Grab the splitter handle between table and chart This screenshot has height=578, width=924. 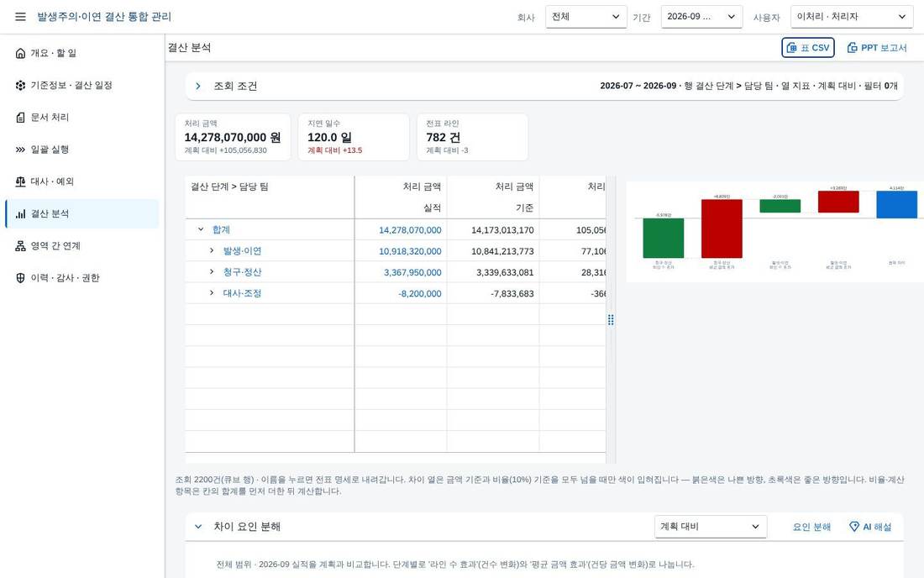pyautogui.click(x=611, y=319)
